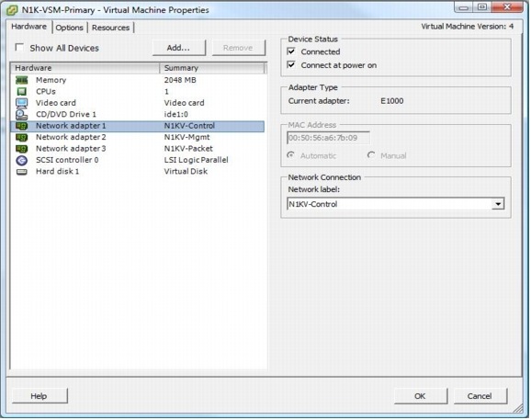Switch to the Options tab
Viewport: 531px width, 420px height.
click(70, 28)
